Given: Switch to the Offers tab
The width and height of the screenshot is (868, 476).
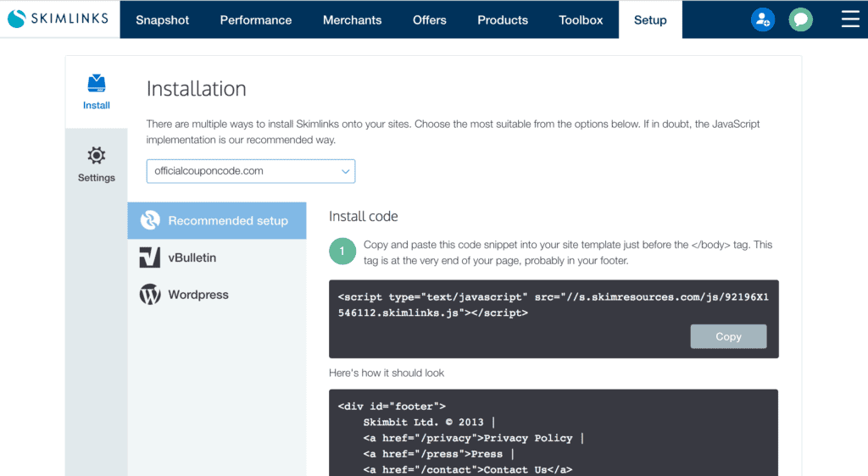Looking at the screenshot, I should click(430, 19).
